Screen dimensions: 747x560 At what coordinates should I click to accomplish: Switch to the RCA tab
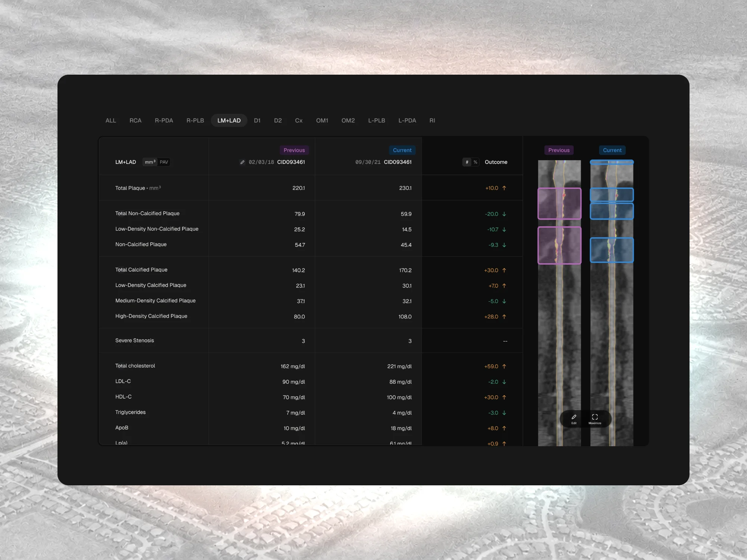136,121
